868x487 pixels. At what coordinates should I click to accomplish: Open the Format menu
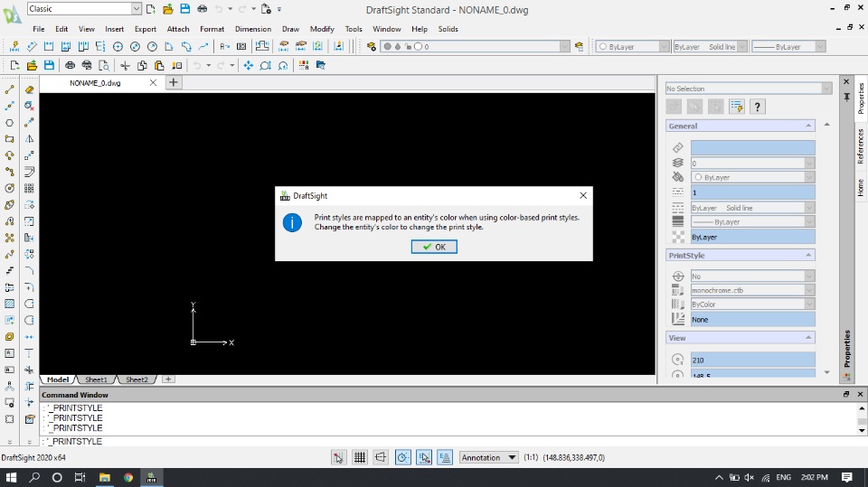point(212,29)
